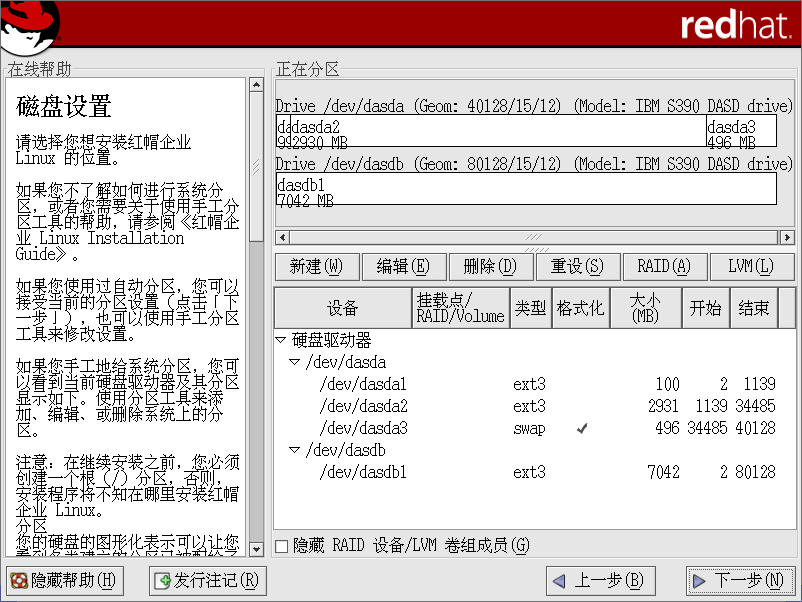Click the dasda2 block in drive diagram
The width and height of the screenshot is (802, 602).
coord(498,131)
